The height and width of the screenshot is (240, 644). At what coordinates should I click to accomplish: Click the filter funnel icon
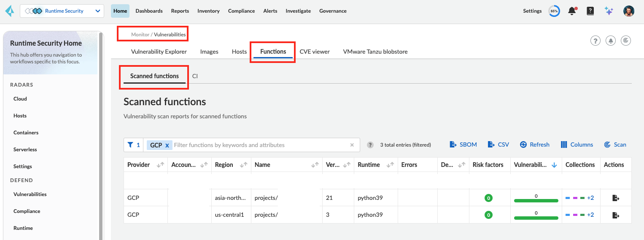(x=130, y=145)
